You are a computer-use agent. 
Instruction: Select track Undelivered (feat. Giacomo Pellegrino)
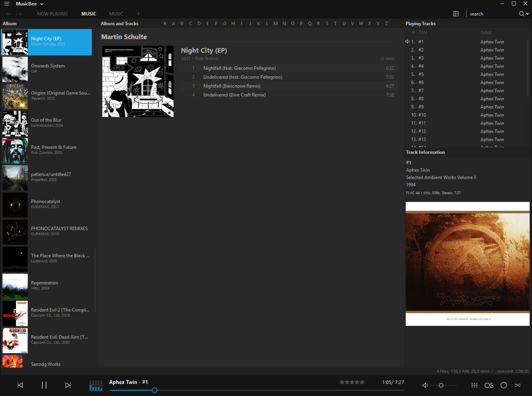point(288,77)
